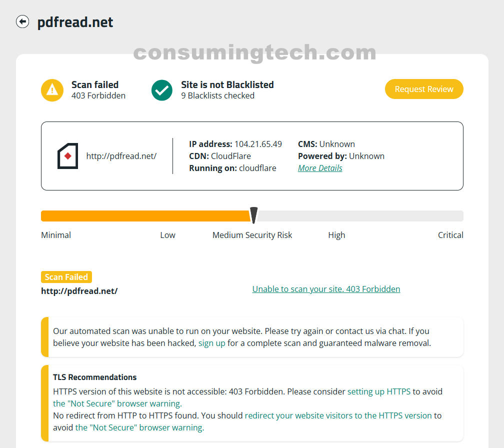The height and width of the screenshot is (448, 504).
Task: Click the redirect your website visitors link
Action: (x=338, y=415)
